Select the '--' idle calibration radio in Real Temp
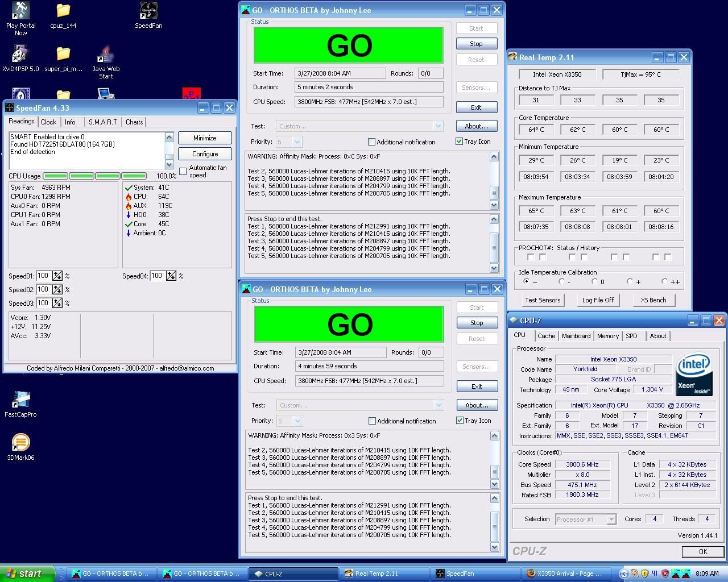 (x=526, y=281)
